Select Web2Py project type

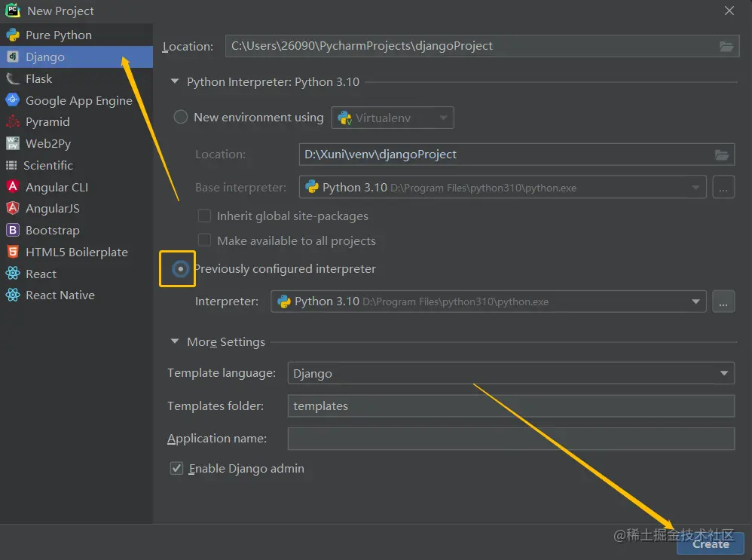tap(76, 143)
